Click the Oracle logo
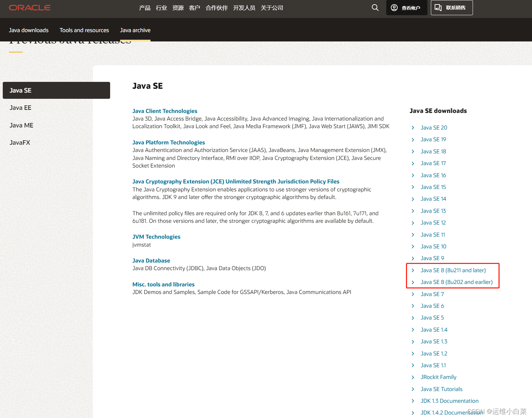 [30, 8]
